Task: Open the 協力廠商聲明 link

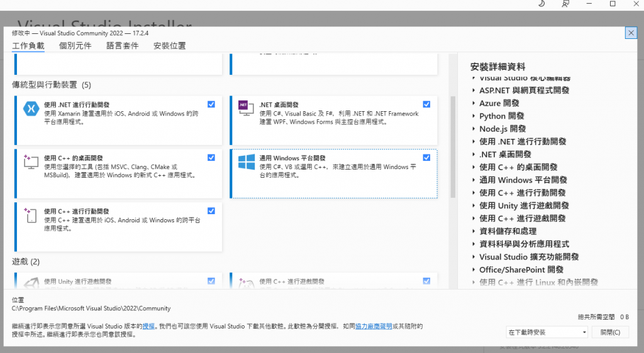Action: tap(374, 327)
